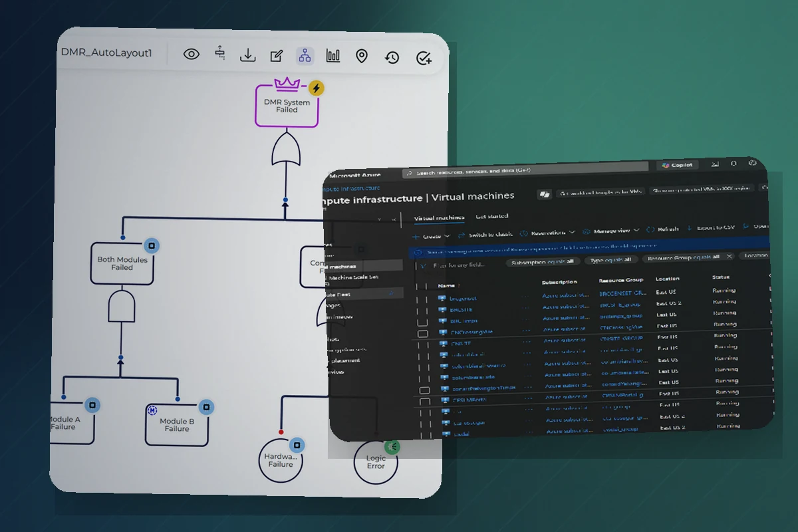The width and height of the screenshot is (798, 532).
Task: Sort by the Status column header
Action: [720, 277]
